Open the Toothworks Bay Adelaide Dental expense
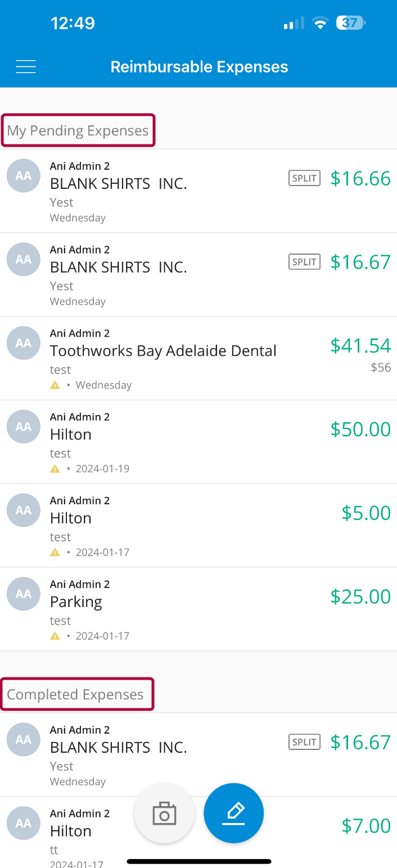 coord(163,351)
